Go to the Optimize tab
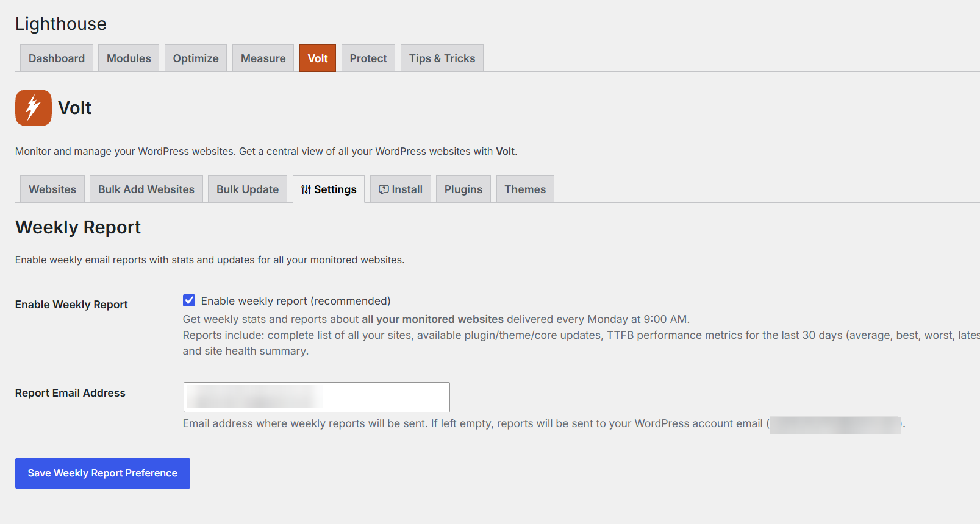The image size is (980, 524). pos(196,58)
